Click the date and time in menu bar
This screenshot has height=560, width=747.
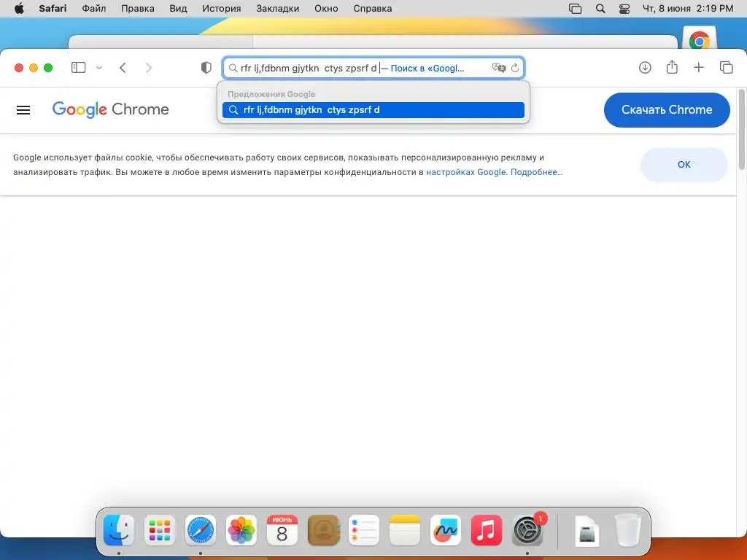(688, 9)
